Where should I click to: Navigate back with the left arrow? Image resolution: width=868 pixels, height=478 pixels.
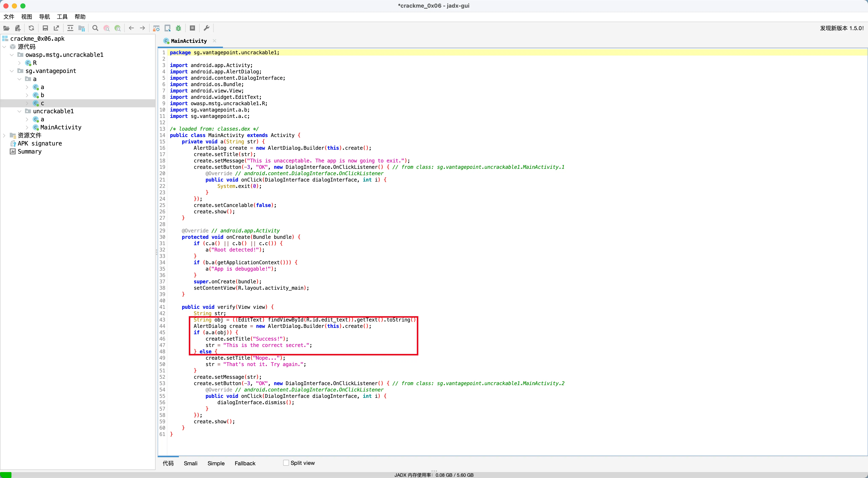[131, 28]
